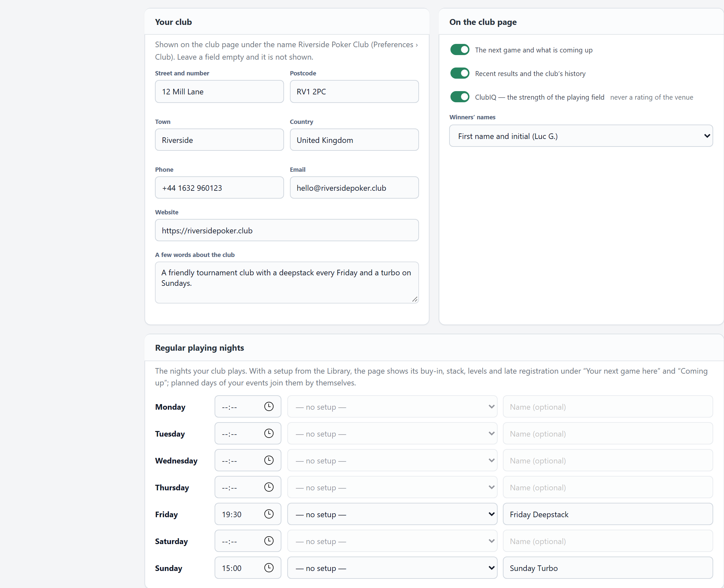Click the Phone number field
Viewport: 724px width, 588px height.
pyautogui.click(x=219, y=188)
